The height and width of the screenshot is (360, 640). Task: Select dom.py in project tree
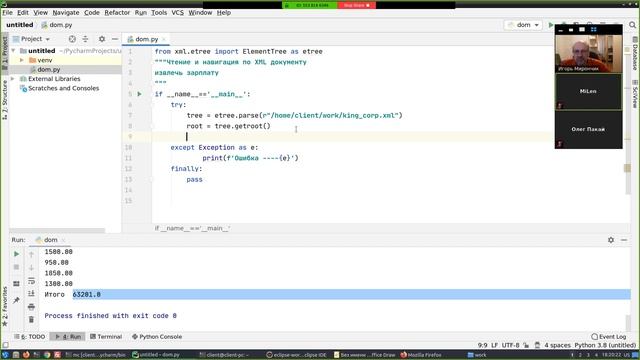pos(49,69)
